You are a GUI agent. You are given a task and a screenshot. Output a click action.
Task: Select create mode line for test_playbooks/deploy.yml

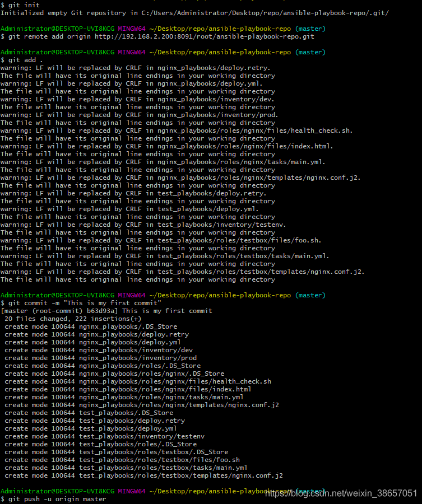click(x=91, y=428)
